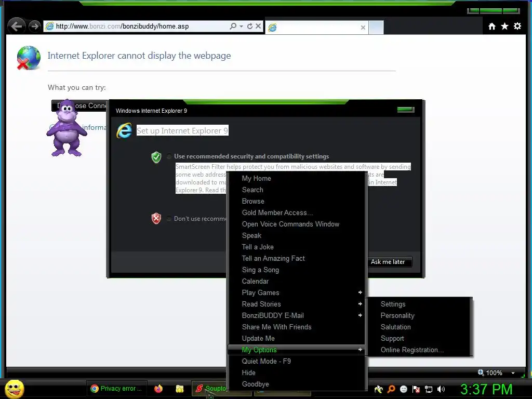The image size is (532, 399).
Task: Open Settings in My Options submenu
Action: (x=419, y=304)
